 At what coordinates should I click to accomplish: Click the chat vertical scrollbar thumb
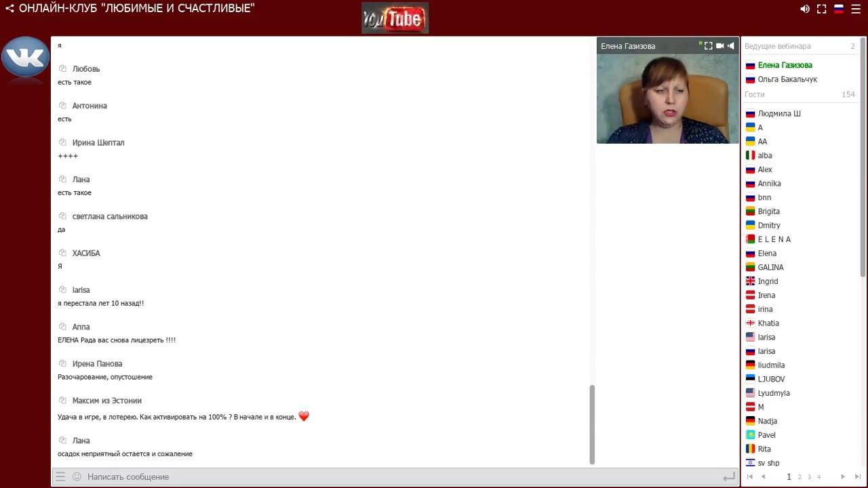(592, 424)
